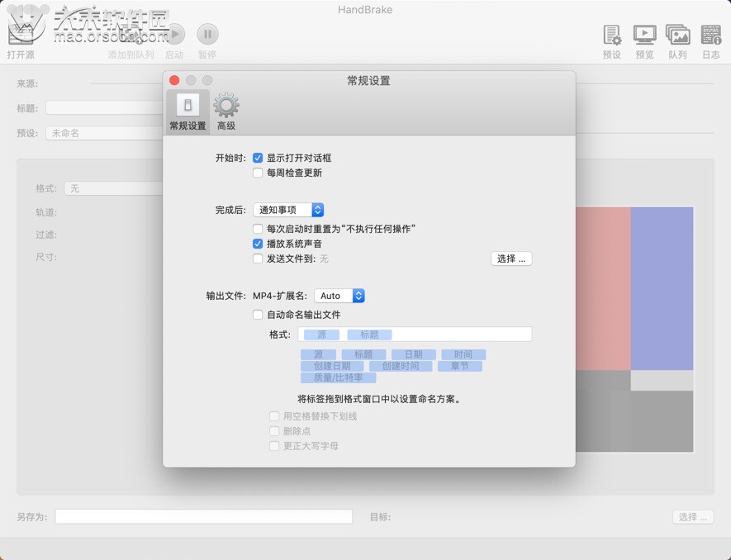Disable the 播放系统声音 checkbox
731x560 pixels.
point(259,243)
